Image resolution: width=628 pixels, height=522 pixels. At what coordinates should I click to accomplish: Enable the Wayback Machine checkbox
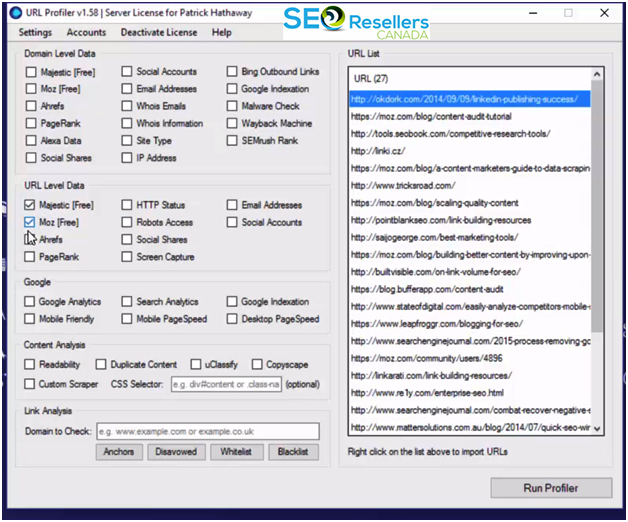point(232,123)
